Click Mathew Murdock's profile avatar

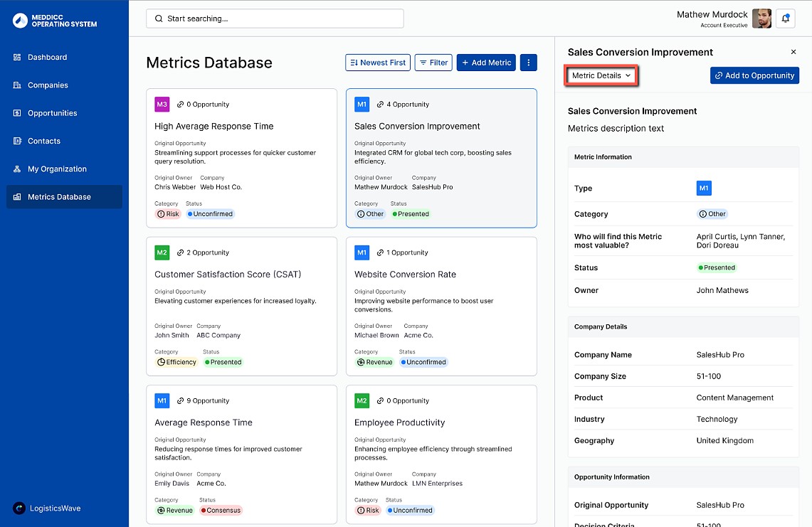click(x=761, y=19)
